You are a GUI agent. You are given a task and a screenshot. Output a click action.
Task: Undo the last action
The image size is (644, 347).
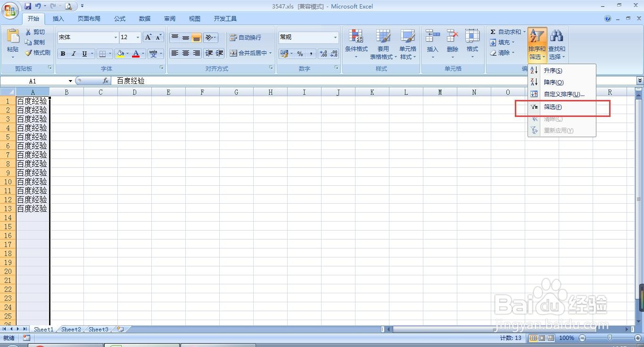(39, 6)
